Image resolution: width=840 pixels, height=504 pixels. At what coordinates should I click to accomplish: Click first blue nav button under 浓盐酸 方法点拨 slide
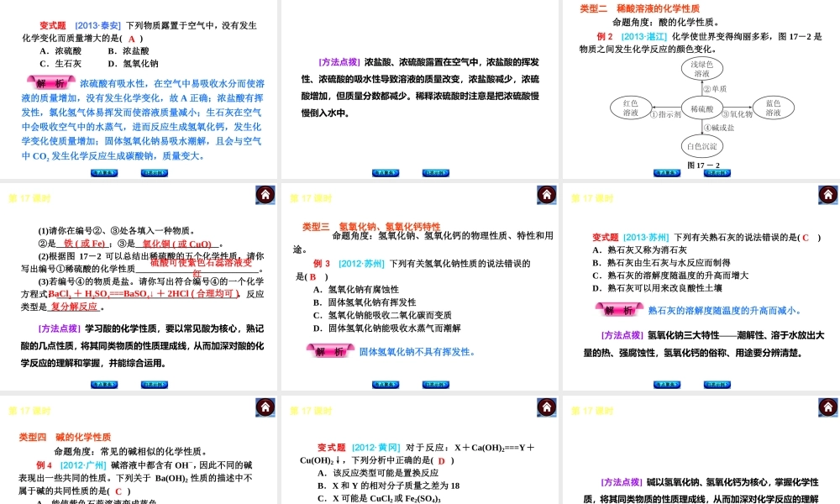(x=386, y=173)
